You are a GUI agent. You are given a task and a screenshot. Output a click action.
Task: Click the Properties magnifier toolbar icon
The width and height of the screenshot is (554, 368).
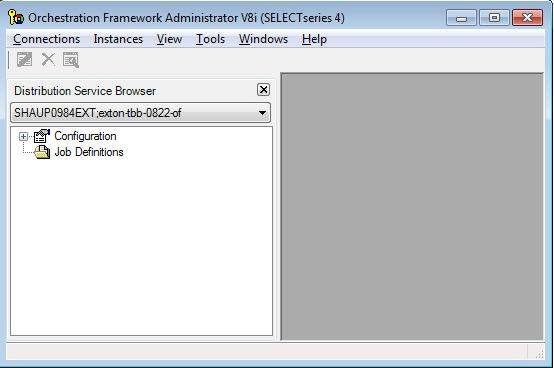[71, 60]
